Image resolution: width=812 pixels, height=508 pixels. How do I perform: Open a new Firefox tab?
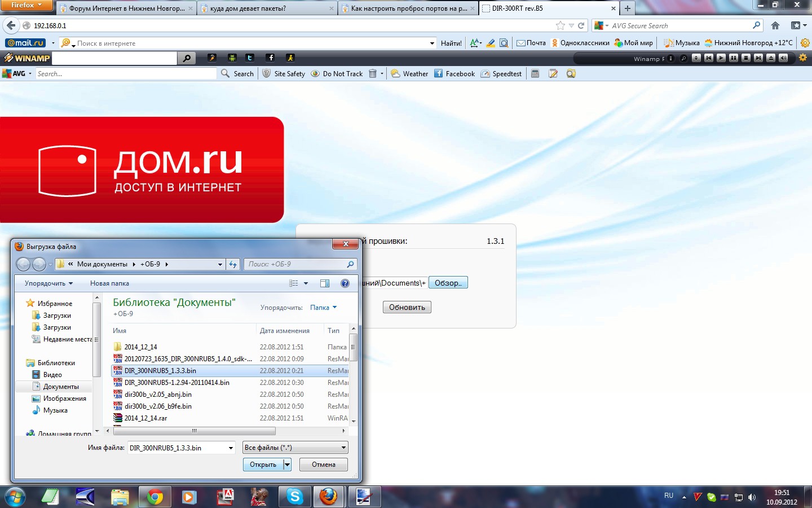coord(627,8)
